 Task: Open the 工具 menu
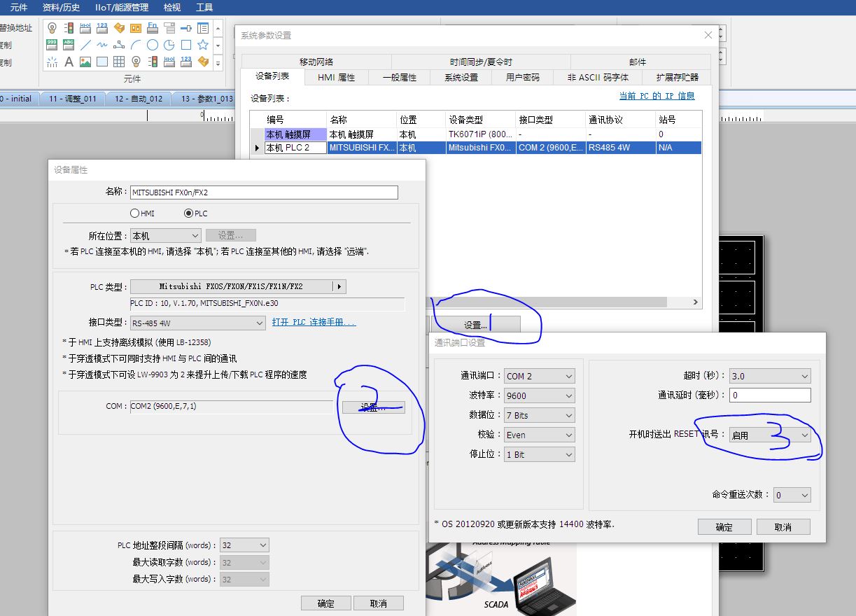coord(204,8)
